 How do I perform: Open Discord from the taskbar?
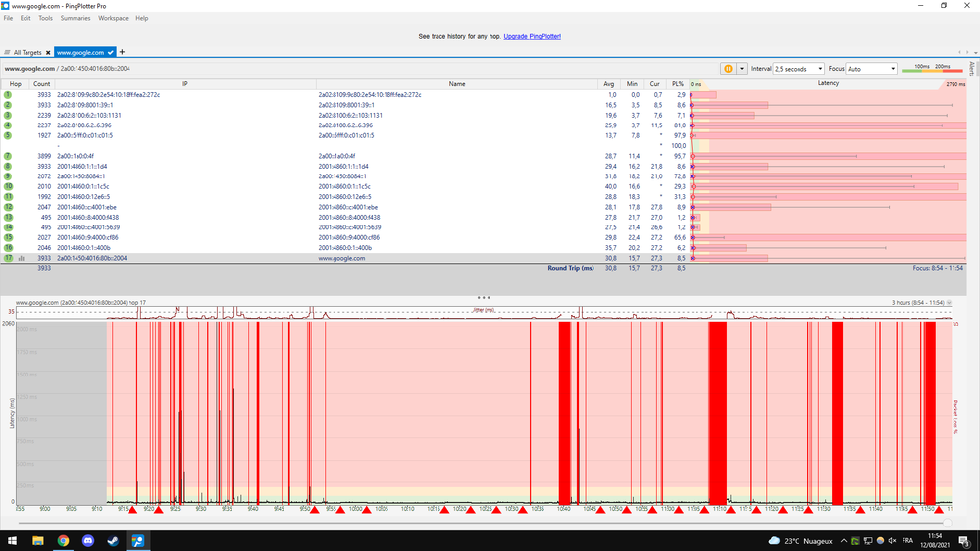point(88,541)
